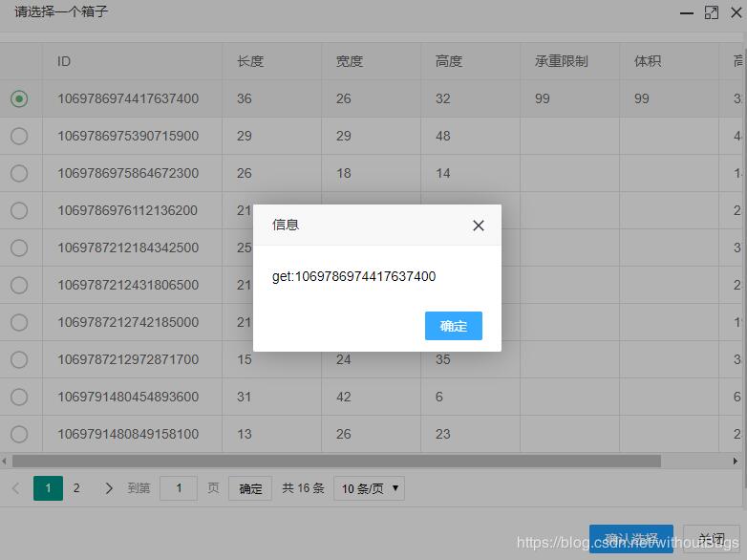This screenshot has height=560, width=747.
Task: Minimize the 请选择一个箱子 window
Action: click(x=687, y=12)
